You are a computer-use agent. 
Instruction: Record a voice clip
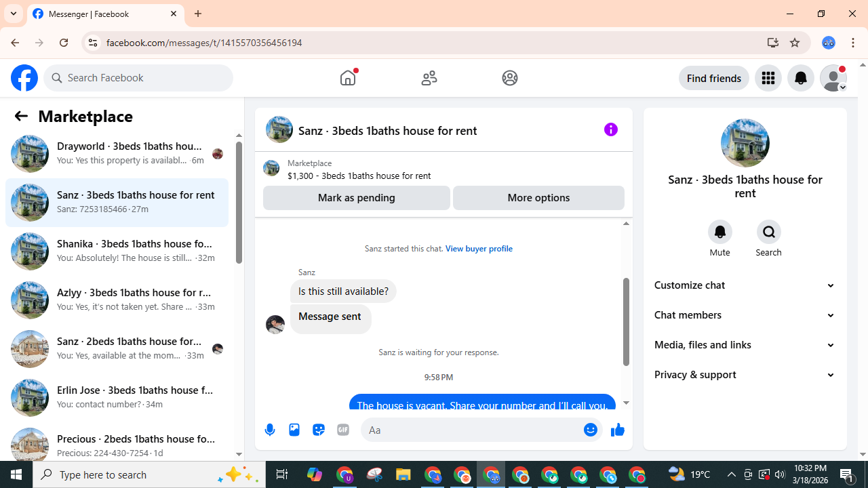coord(270,430)
